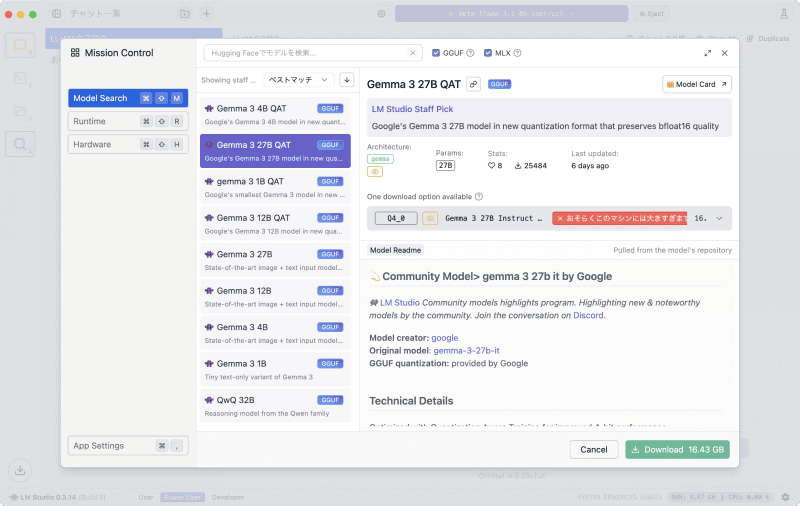Toggle the GGUF format checkbox
Viewport: 800px width, 506px height.
coord(436,53)
